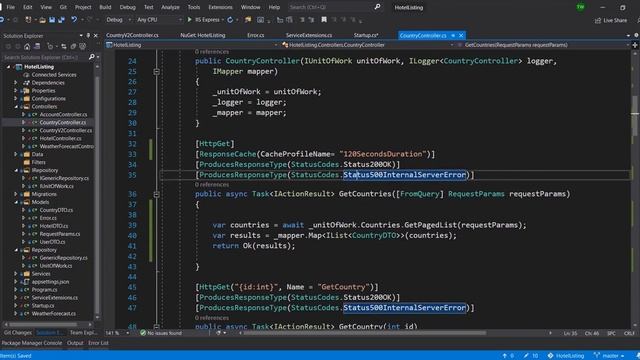
Task: Switch to the Error.cs editor tab
Action: tap(256, 36)
